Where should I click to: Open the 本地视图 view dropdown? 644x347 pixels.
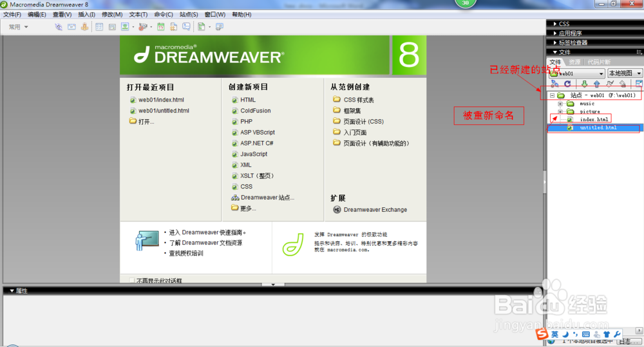click(x=625, y=73)
